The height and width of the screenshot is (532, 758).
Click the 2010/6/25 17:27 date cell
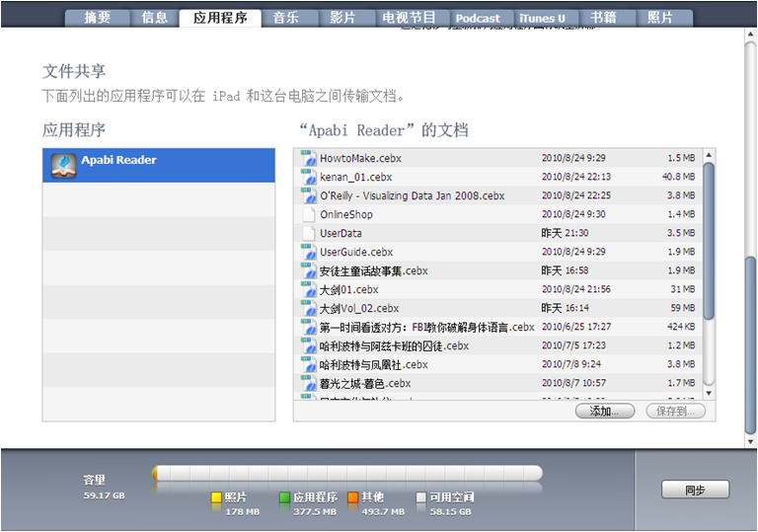coord(576,327)
